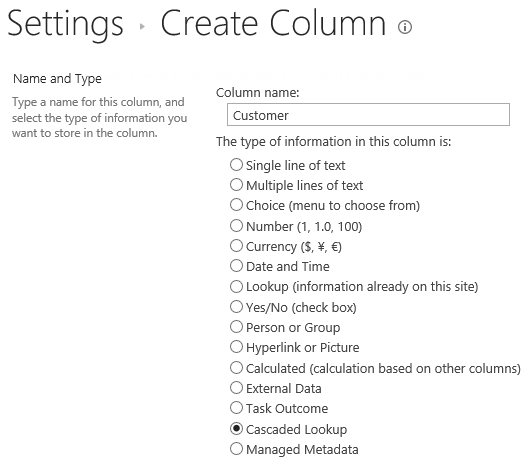Click the breadcrumb arrow after Settings

pyautogui.click(x=142, y=26)
